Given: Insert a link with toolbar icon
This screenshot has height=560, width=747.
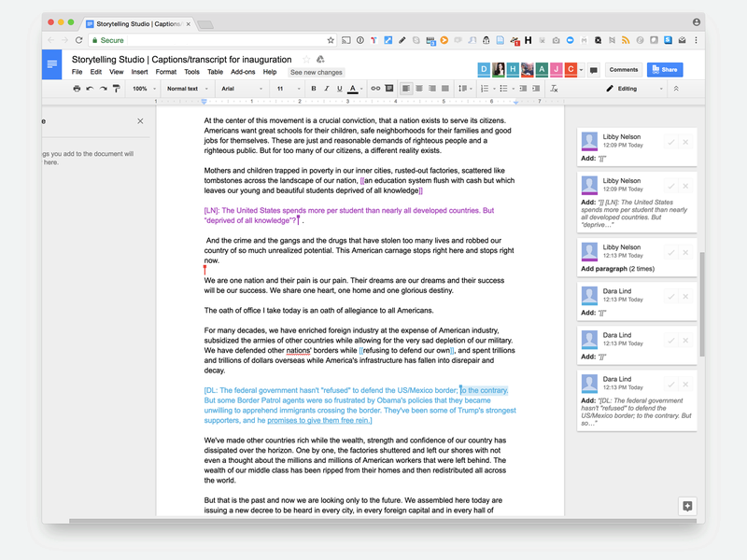Looking at the screenshot, I should click(375, 89).
